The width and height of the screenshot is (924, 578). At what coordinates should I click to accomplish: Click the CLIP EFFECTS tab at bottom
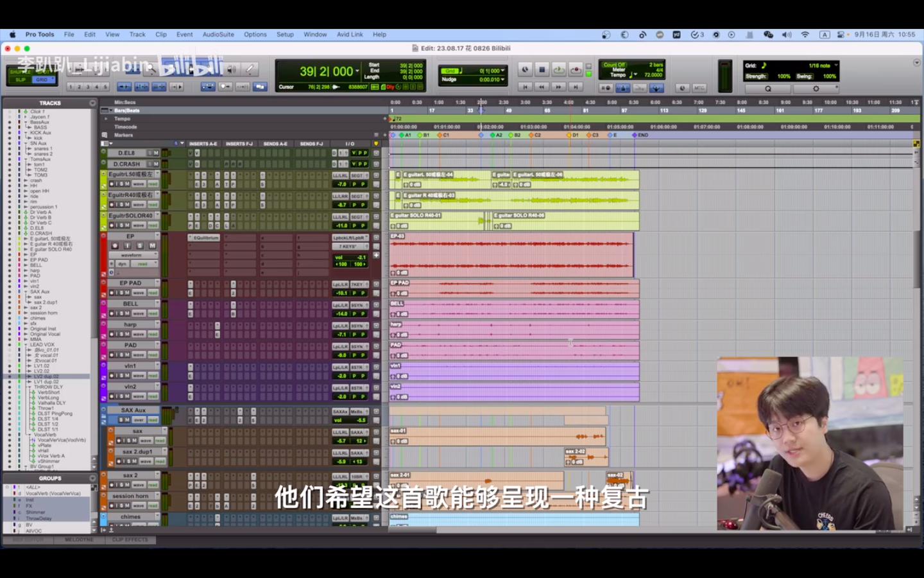tap(130, 540)
